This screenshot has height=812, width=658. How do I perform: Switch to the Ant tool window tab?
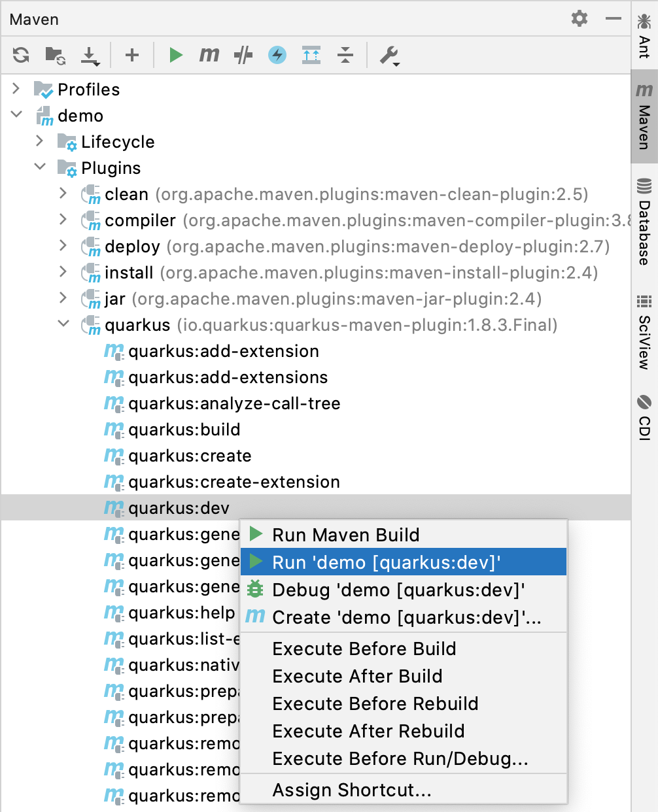644,38
